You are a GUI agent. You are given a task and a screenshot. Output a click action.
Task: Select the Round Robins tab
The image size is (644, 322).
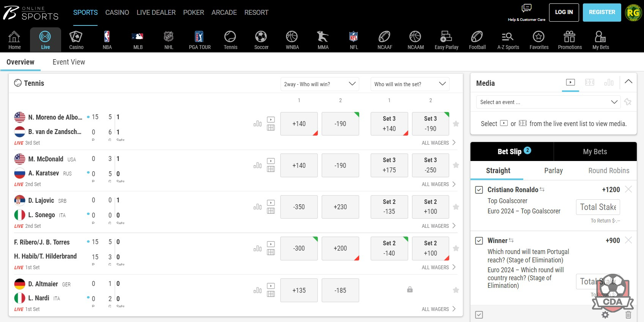[609, 170]
